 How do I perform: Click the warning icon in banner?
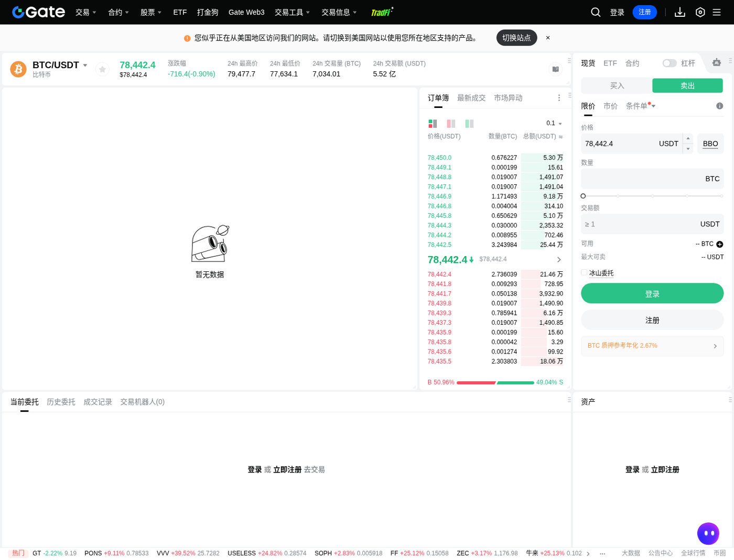pyautogui.click(x=187, y=38)
